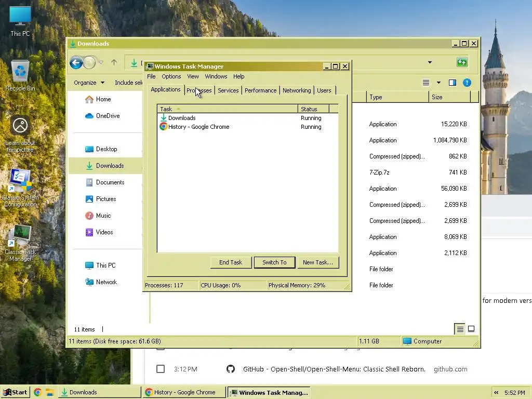Click the Learn about this picture icon

(20, 134)
